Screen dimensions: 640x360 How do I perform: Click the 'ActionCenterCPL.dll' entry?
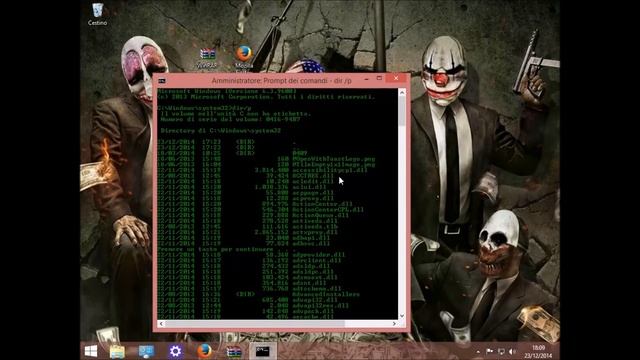point(328,209)
